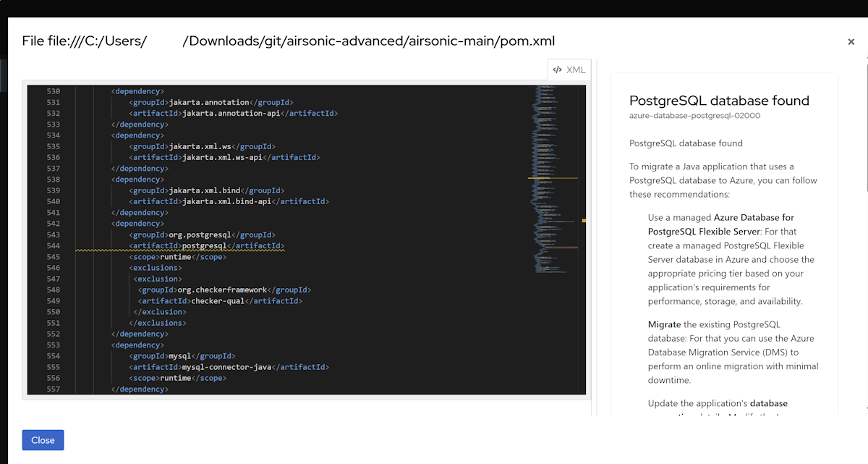868x464 pixels.
Task: Click jakarta.xml.bind-api artifactId line
Action: point(229,202)
